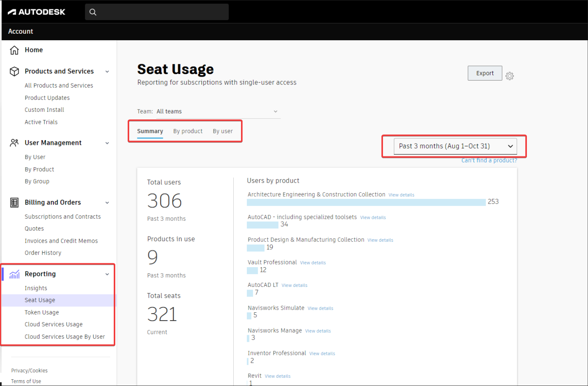View details for Architecture Engineering & Construction Collection

click(401, 195)
